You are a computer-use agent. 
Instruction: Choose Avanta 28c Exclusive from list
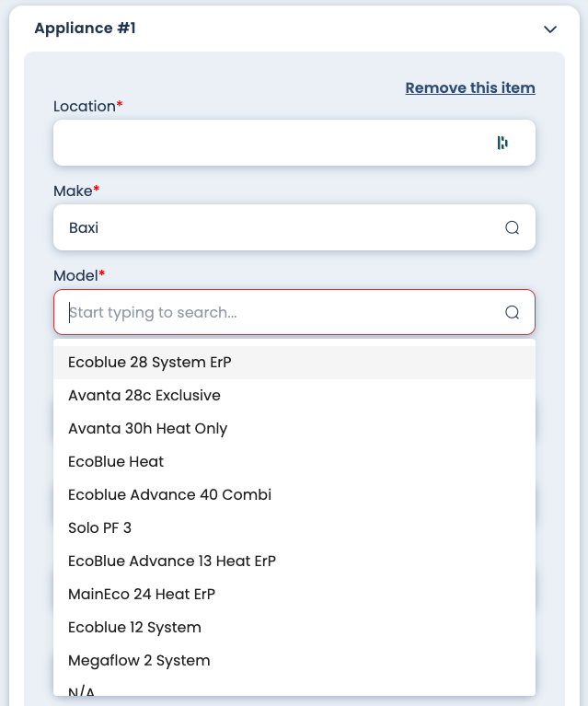click(144, 396)
